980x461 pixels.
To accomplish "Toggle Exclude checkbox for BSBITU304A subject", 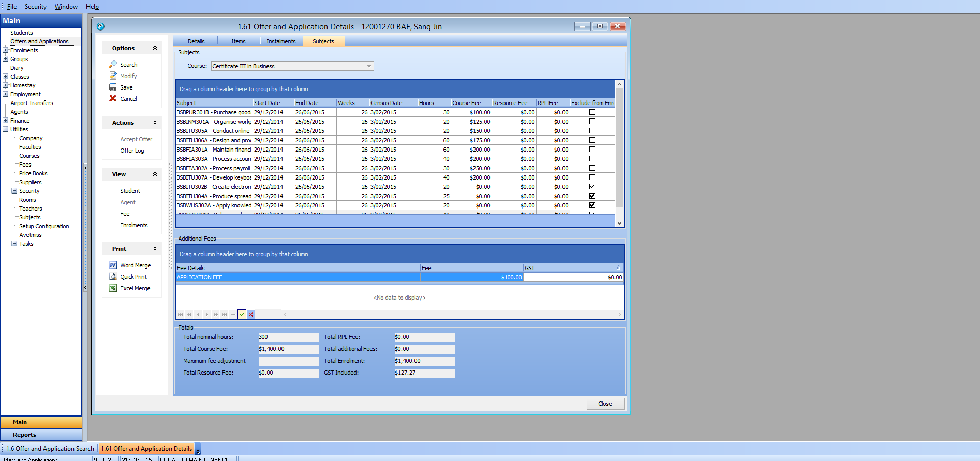I will (x=592, y=196).
